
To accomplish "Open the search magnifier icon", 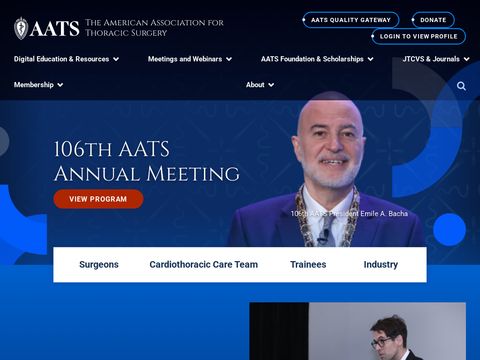I will pos(461,86).
